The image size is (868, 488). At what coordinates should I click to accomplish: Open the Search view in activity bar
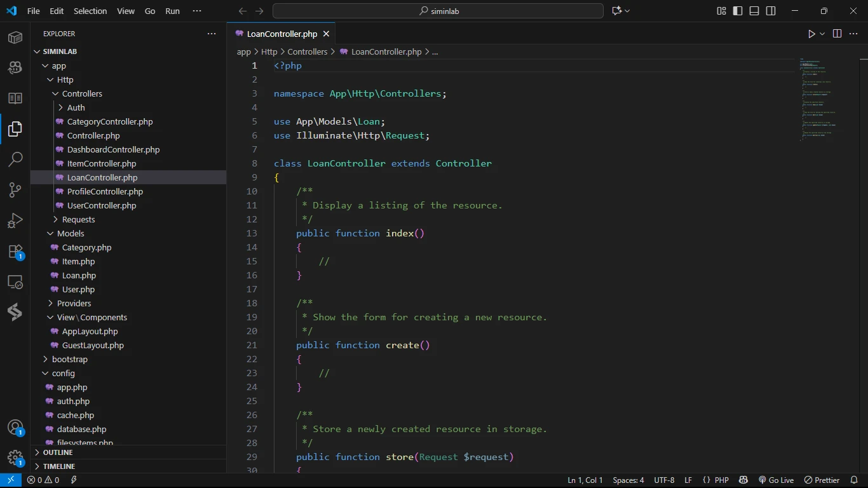coord(15,159)
